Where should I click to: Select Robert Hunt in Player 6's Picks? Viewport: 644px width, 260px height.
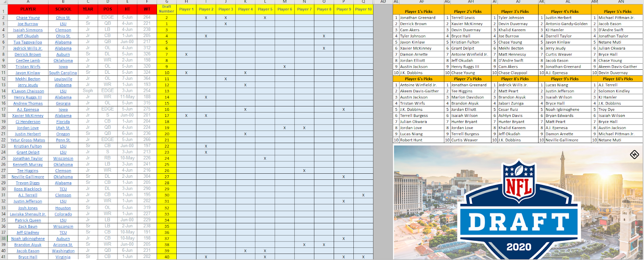click(411, 140)
